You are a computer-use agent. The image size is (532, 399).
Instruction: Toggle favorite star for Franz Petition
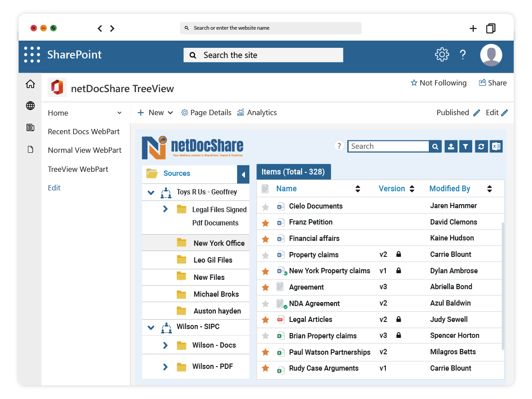(265, 223)
